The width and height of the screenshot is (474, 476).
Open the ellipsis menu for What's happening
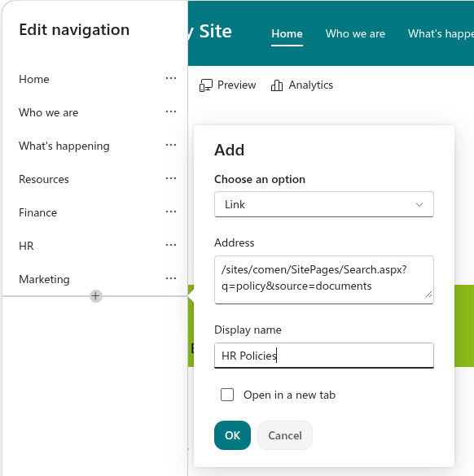(x=171, y=145)
